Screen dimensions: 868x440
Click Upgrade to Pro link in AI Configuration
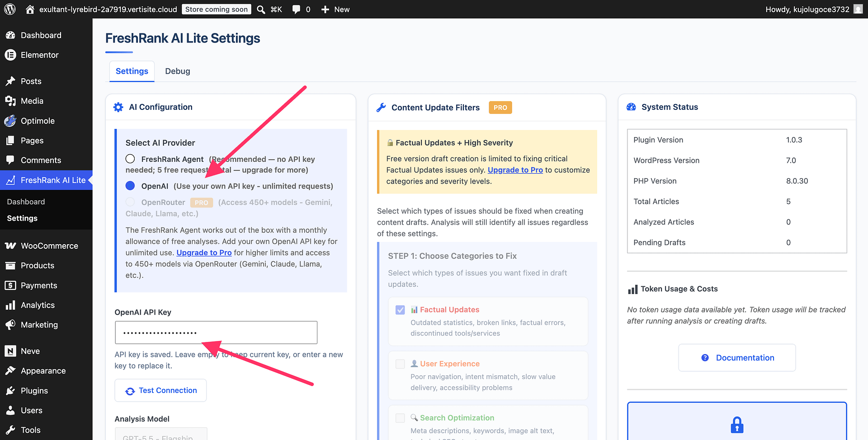[204, 253]
